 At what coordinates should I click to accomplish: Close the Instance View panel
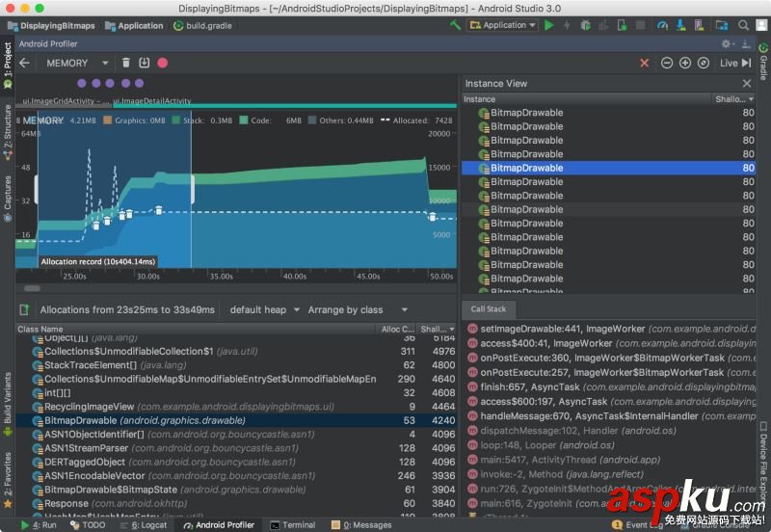pos(746,84)
